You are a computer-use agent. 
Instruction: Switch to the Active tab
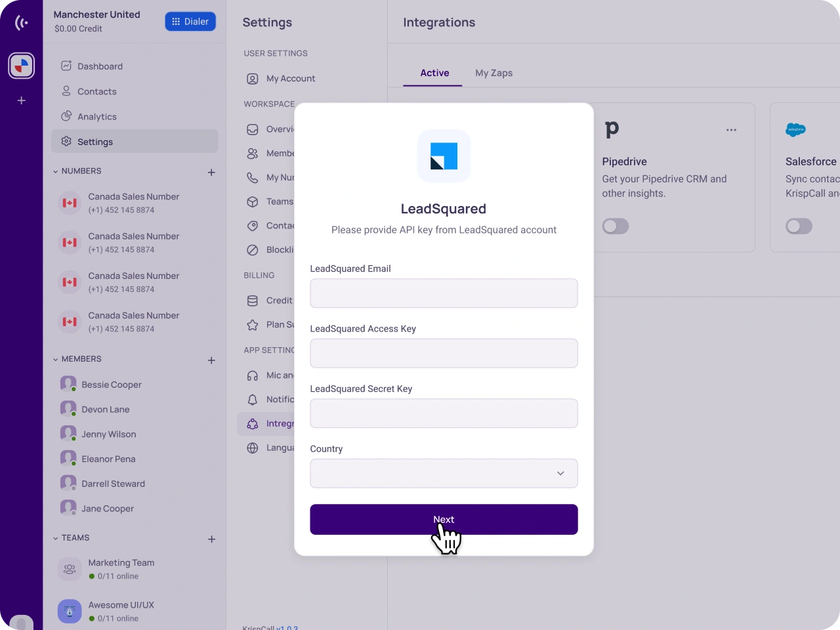click(x=434, y=73)
